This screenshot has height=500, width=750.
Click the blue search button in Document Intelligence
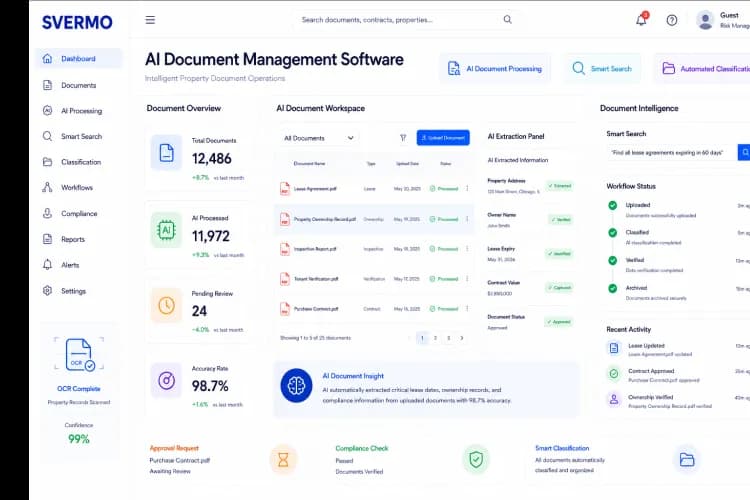point(744,153)
